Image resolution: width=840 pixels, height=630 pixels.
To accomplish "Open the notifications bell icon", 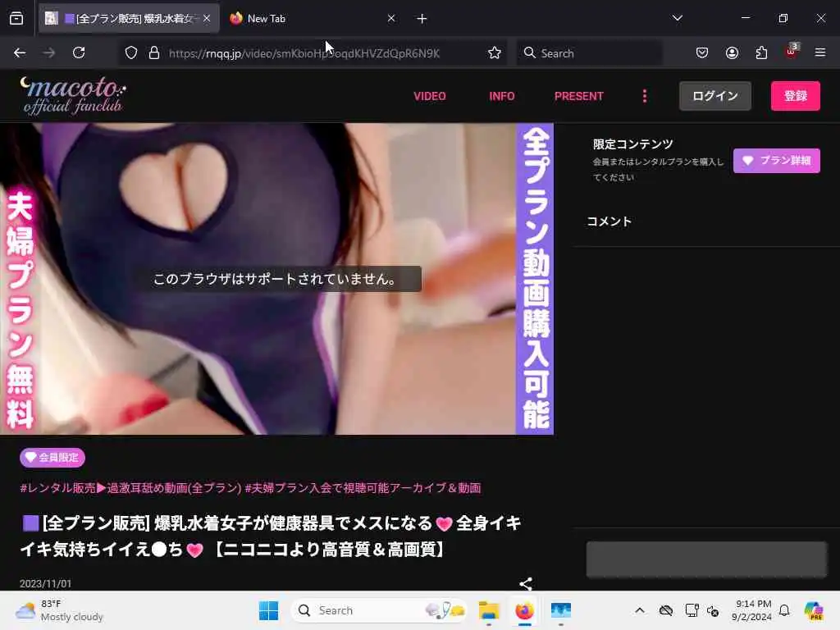I will tap(784, 610).
